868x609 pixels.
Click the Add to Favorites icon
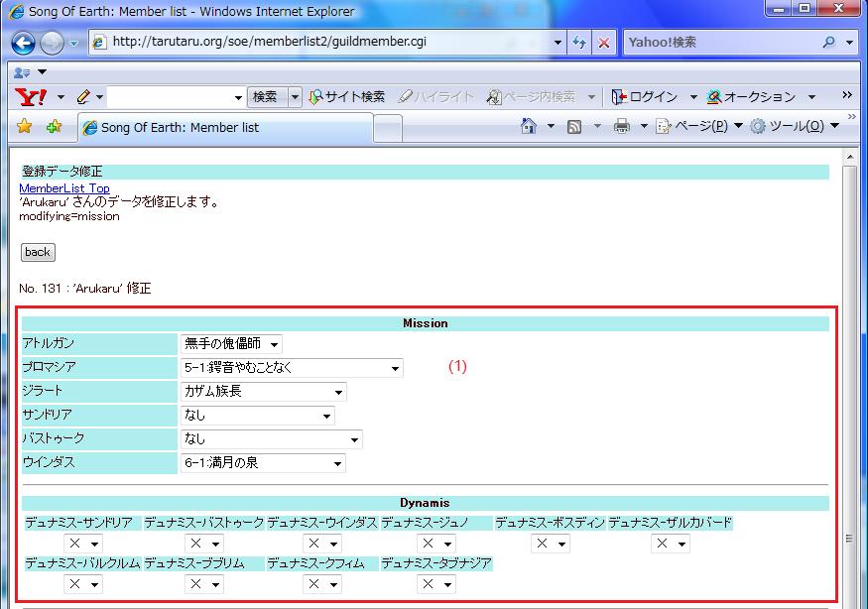(54, 126)
